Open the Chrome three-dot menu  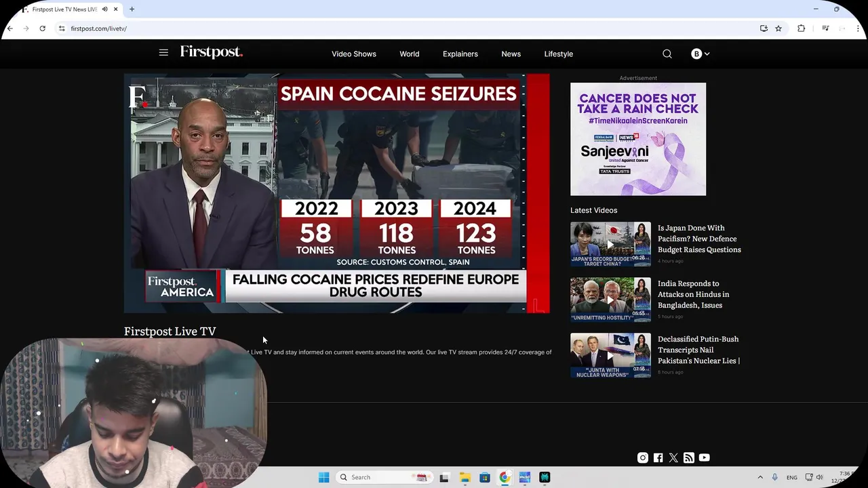[859, 28]
